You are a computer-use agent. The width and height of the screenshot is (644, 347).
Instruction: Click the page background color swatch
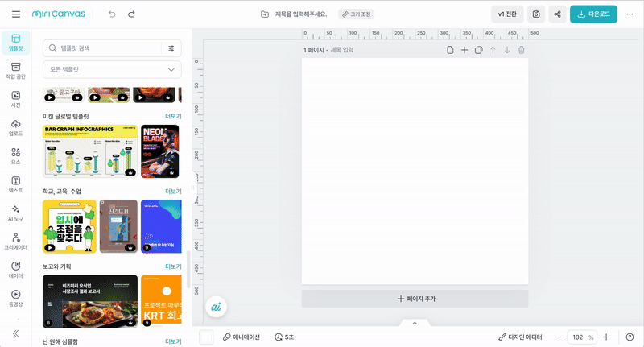tap(206, 337)
